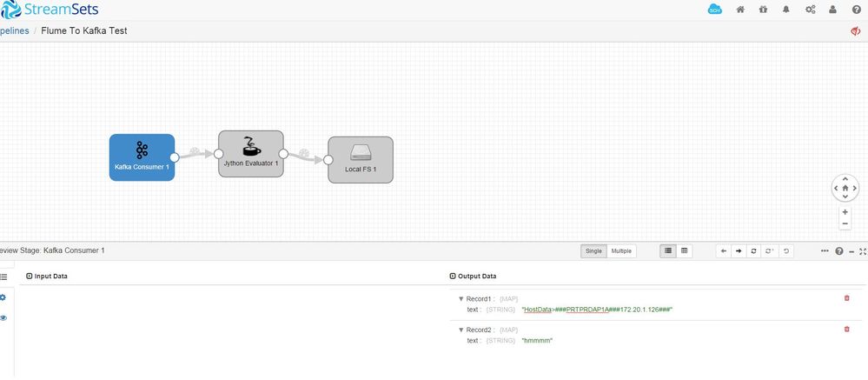Viewport: 868px width, 380px height.
Task: Refresh preview with reload icon
Action: tap(753, 251)
